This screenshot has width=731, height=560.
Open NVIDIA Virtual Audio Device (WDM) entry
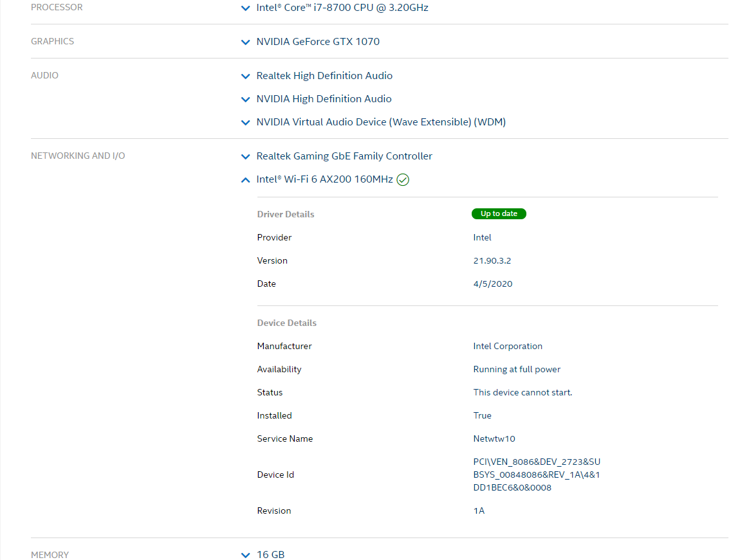381,122
